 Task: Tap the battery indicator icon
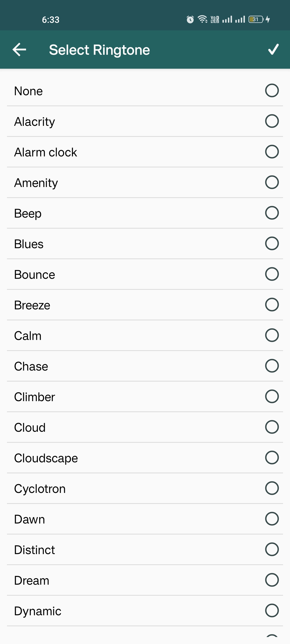256,19
